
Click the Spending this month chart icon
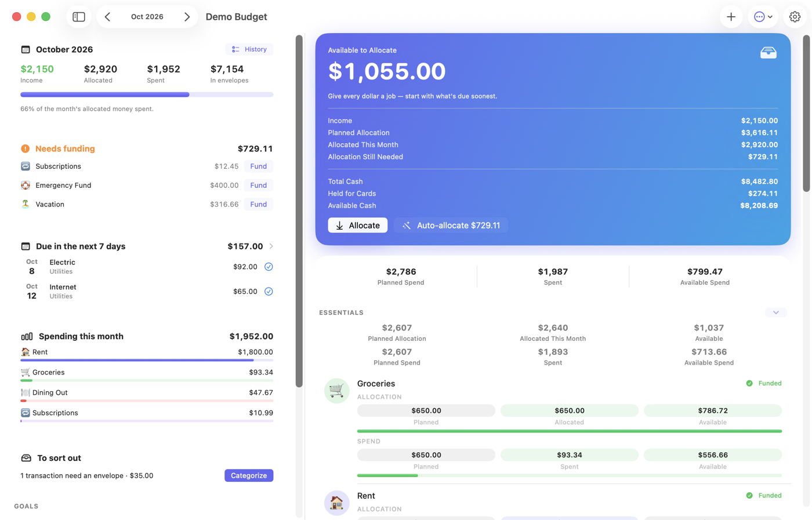(27, 336)
